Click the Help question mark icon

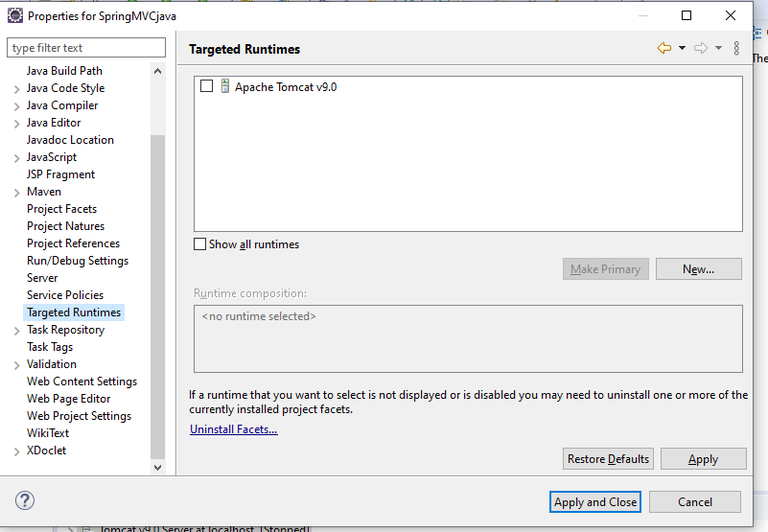click(25, 501)
